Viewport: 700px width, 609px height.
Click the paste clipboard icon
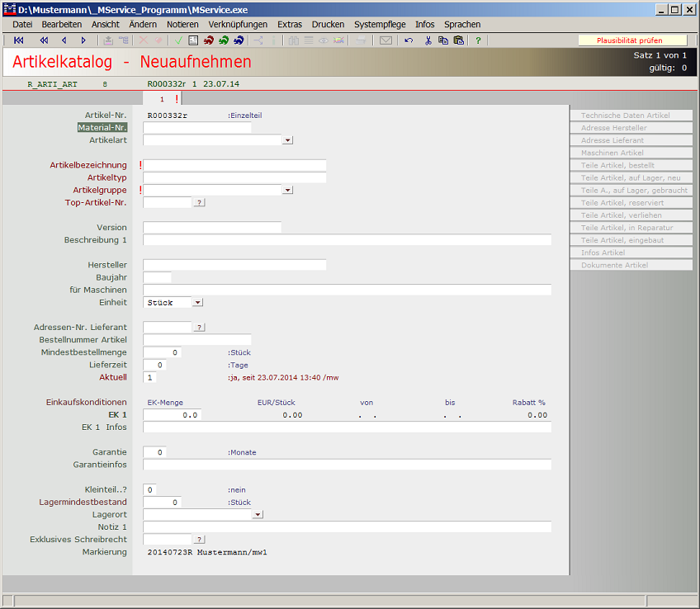coord(458,40)
